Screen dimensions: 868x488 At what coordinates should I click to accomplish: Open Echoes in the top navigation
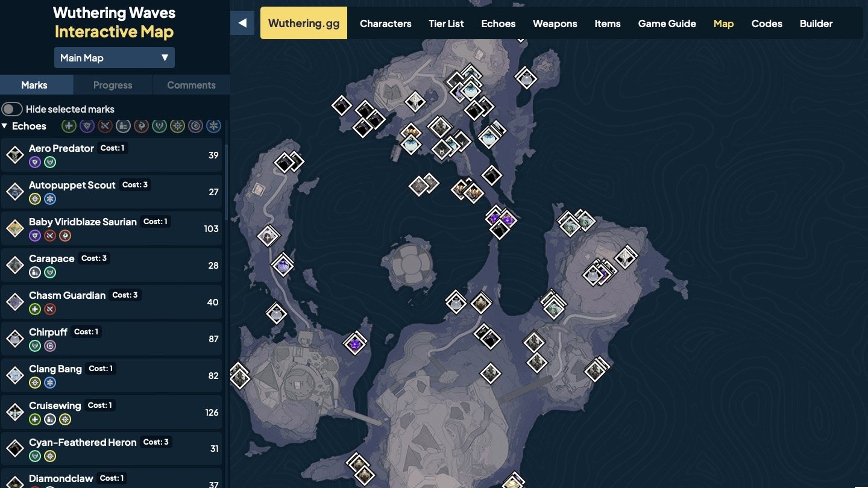[x=498, y=23]
